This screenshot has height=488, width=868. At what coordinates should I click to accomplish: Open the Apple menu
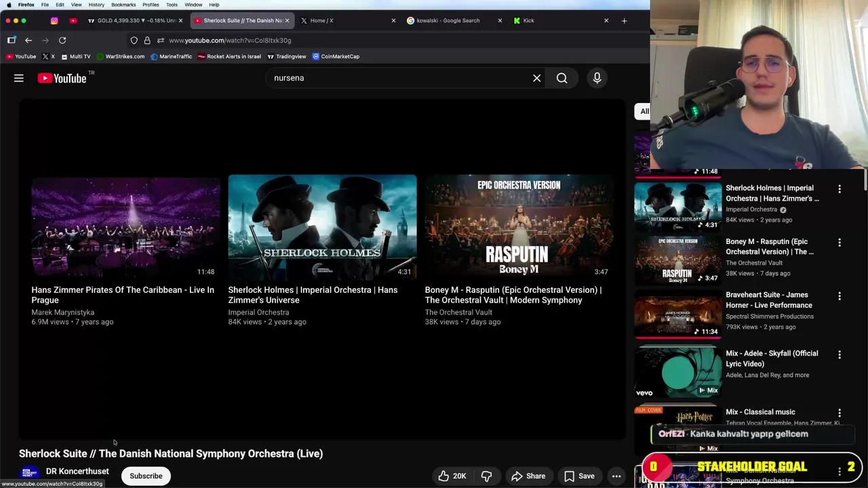(x=9, y=5)
